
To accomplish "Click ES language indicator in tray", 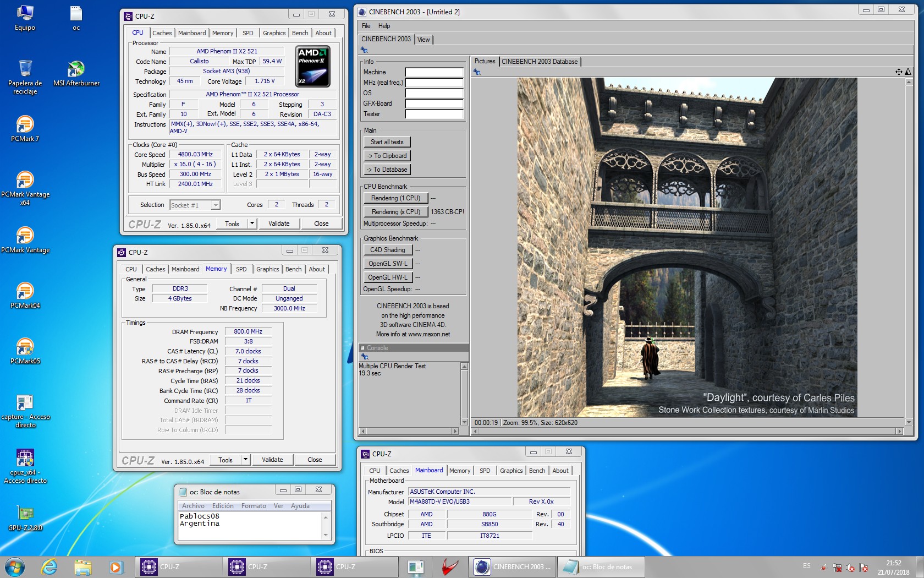I will pos(806,566).
